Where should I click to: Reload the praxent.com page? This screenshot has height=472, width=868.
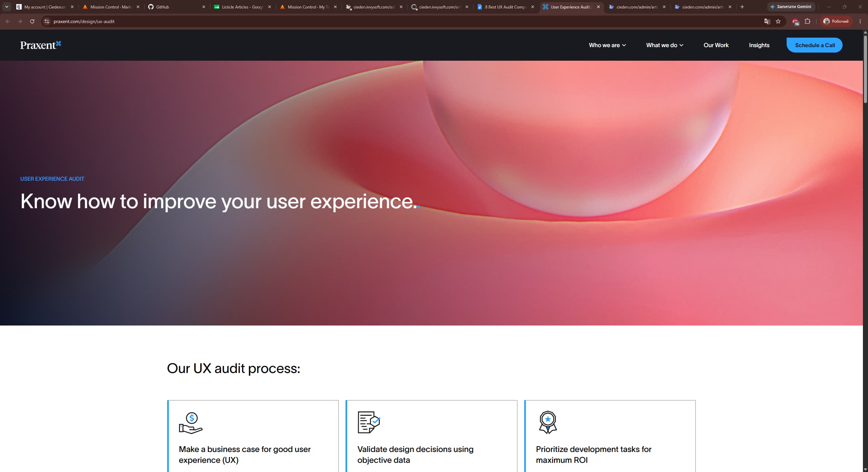[32, 21]
